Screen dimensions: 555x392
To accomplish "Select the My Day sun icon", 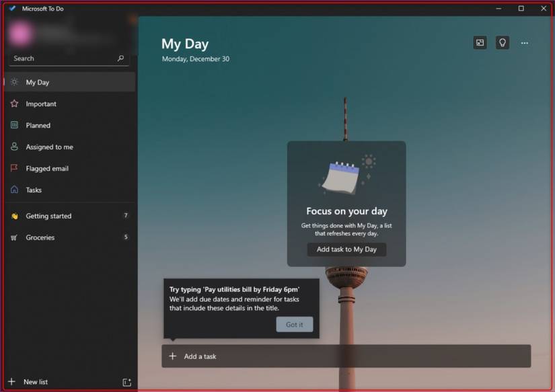I will point(13,81).
